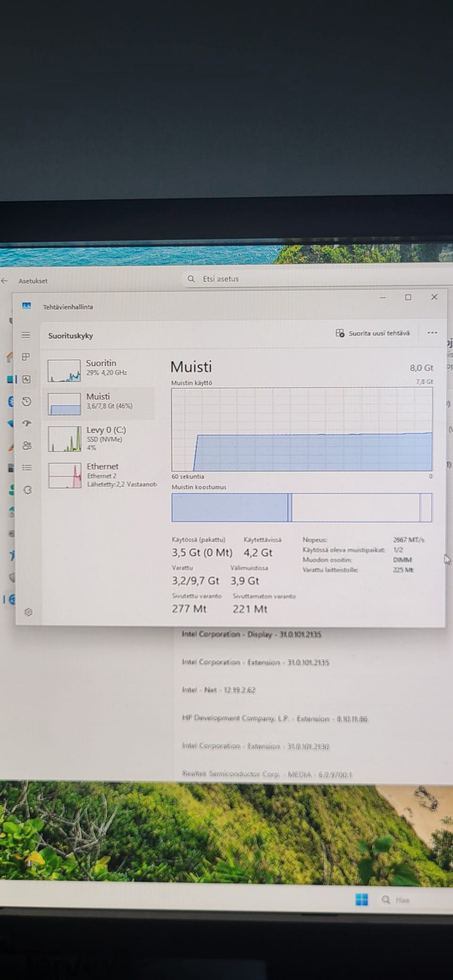Click the Suorituskyky page heading
This screenshot has height=980, width=453.
coord(71,336)
